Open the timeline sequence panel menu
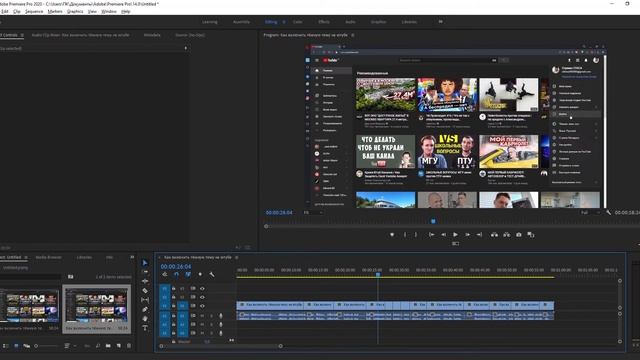The width and height of the screenshot is (640, 360). pos(236,258)
